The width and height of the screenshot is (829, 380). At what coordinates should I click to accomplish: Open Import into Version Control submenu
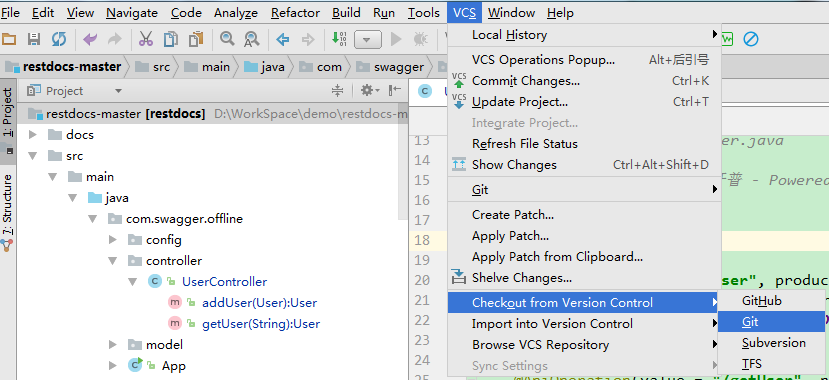click(583, 323)
